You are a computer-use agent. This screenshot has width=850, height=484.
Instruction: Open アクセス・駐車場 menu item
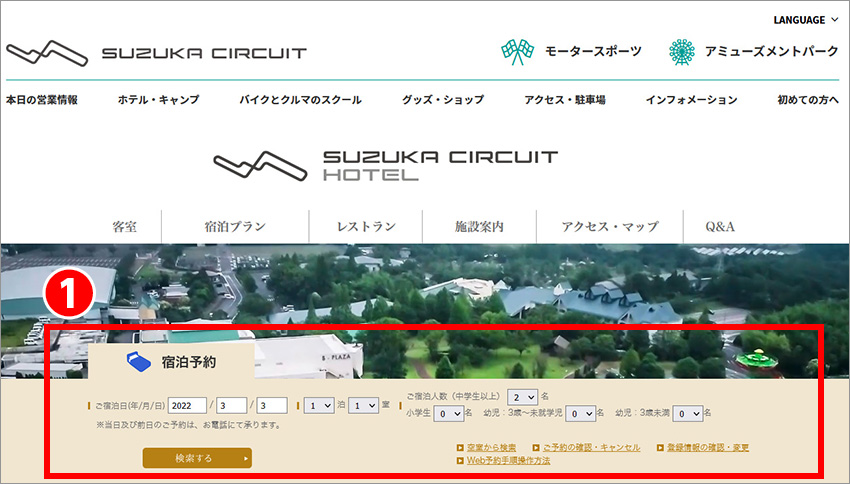pos(565,100)
